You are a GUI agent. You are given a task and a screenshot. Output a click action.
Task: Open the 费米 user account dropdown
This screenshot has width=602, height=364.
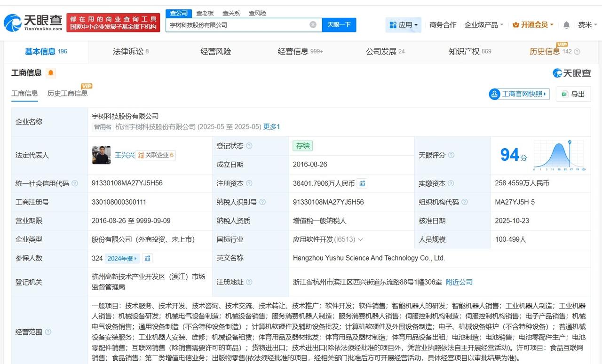point(588,25)
